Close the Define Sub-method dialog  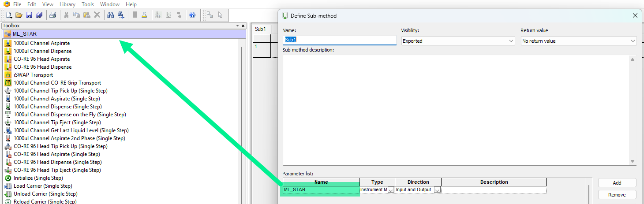pos(635,15)
